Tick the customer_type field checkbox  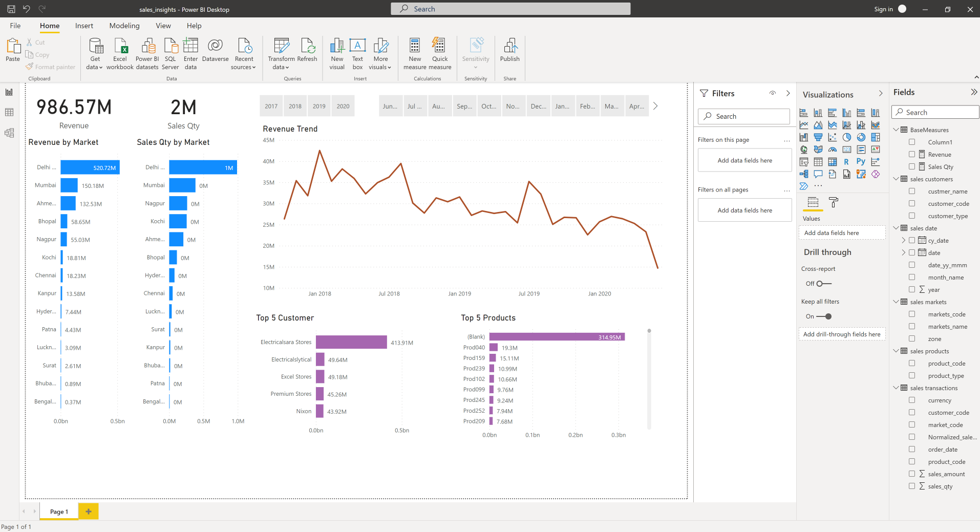(912, 216)
